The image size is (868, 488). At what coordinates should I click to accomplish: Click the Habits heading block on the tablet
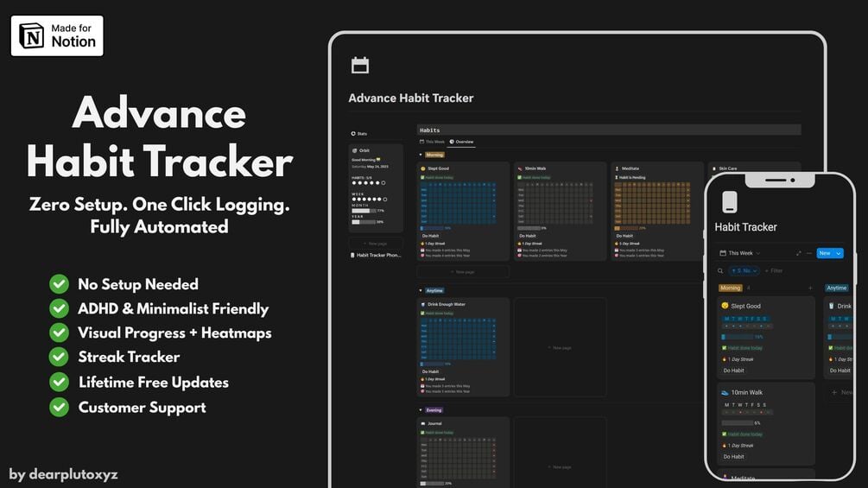pos(609,130)
